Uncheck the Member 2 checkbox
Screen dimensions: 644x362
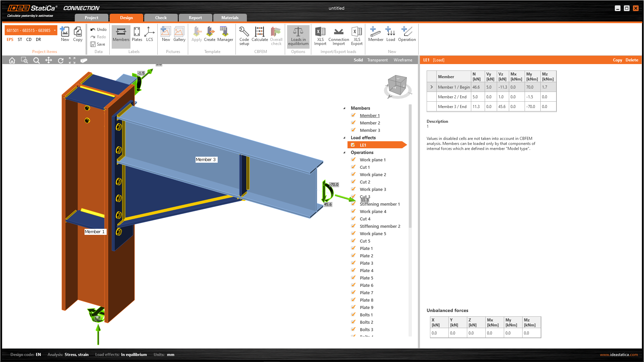353,123
